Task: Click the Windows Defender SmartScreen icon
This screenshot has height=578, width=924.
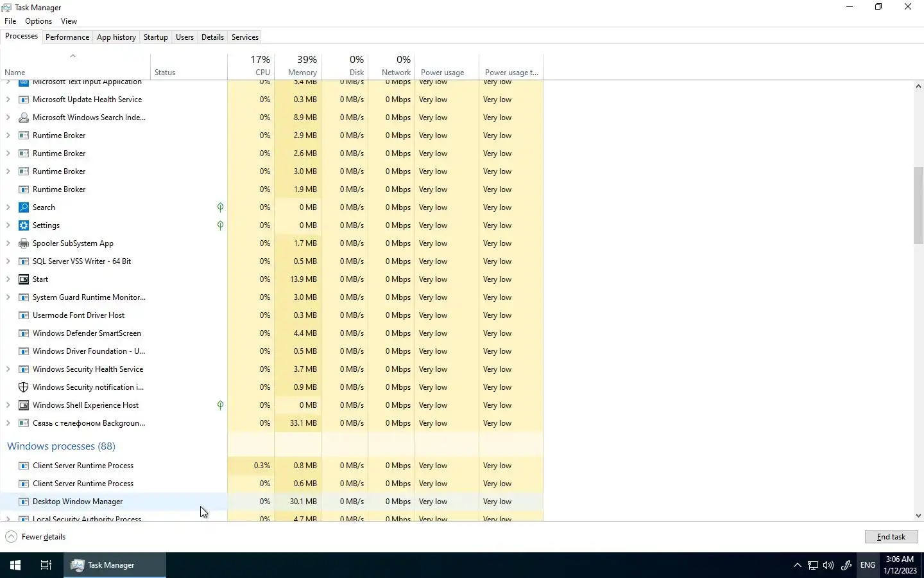Action: 24,333
